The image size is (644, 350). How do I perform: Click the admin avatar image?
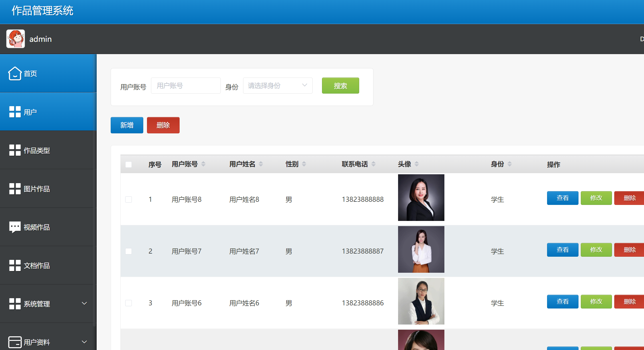16,39
